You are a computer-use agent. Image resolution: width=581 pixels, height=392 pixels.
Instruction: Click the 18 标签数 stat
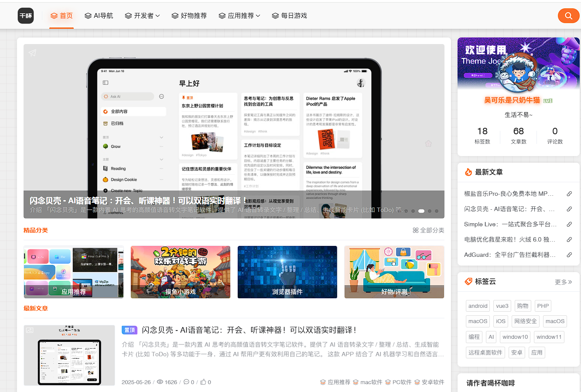point(482,136)
